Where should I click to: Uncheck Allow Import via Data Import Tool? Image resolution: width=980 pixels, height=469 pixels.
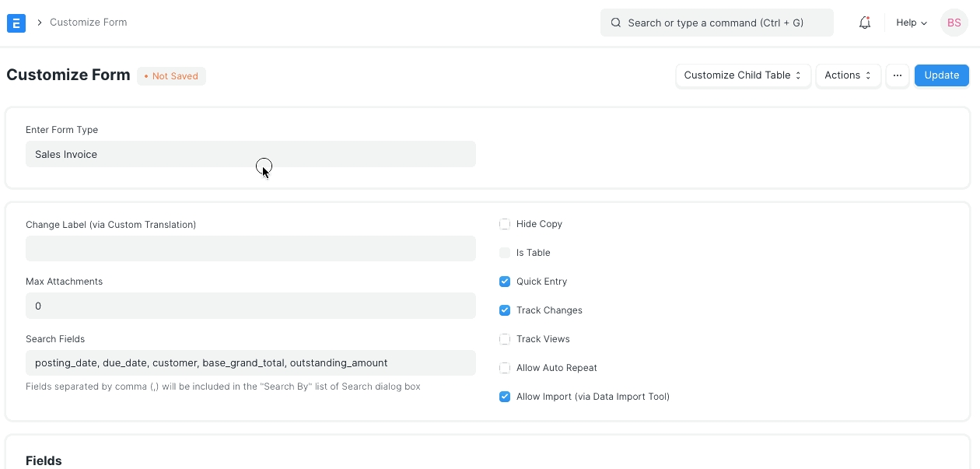505,397
